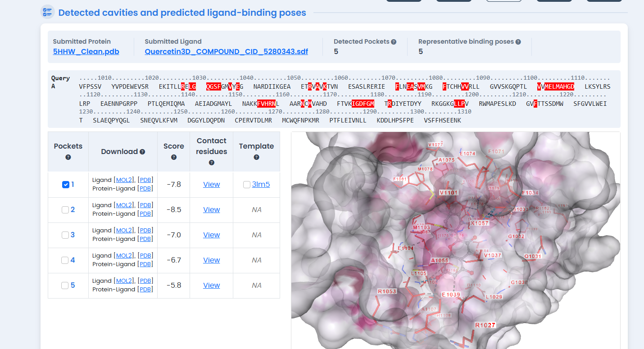View contact residues for pocket 2
This screenshot has width=644, height=349.
pyautogui.click(x=211, y=210)
